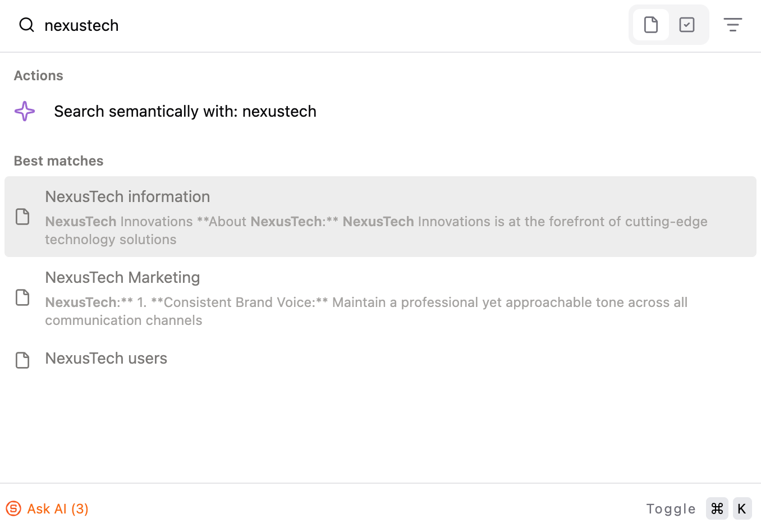Image resolution: width=761 pixels, height=532 pixels.
Task: Click the K key shortcut badge
Action: tap(742, 508)
